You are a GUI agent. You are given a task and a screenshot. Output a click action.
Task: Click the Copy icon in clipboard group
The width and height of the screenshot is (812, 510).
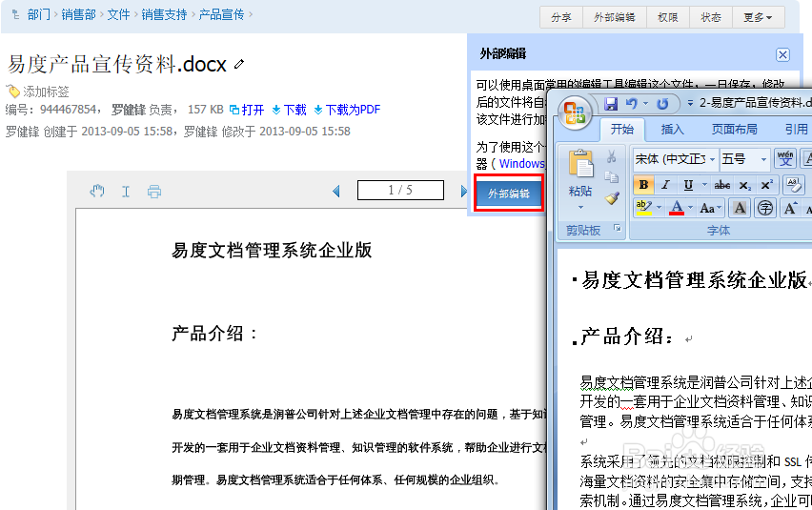click(x=612, y=177)
